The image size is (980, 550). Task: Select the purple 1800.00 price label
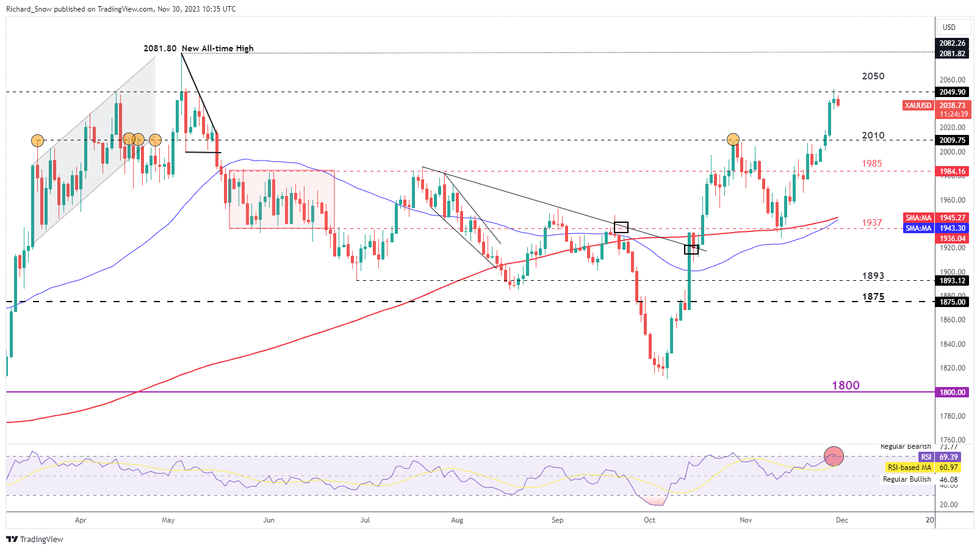pyautogui.click(x=952, y=393)
